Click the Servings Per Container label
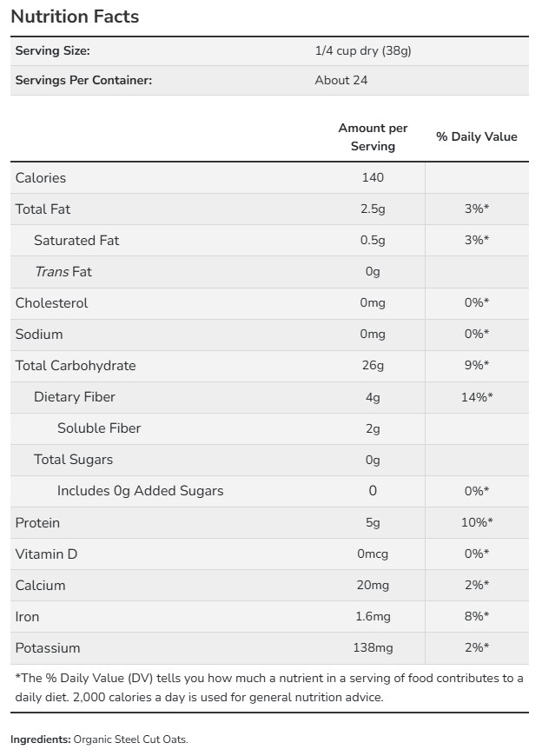The width and height of the screenshot is (542, 756). [83, 81]
